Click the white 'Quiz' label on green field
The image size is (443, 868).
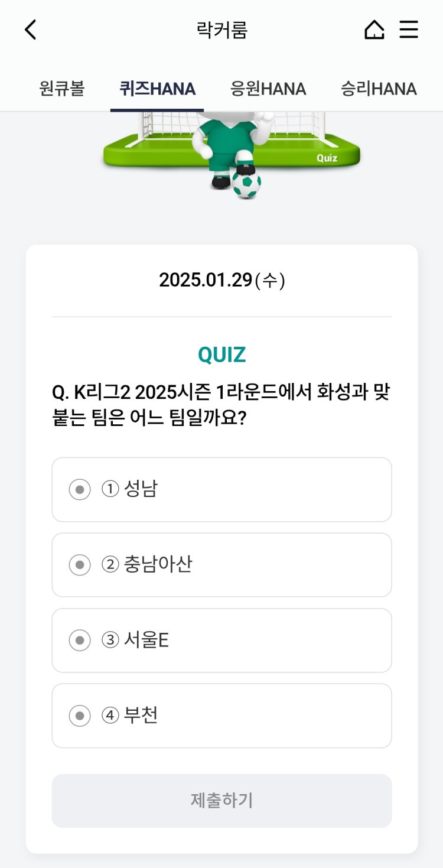[x=327, y=158]
